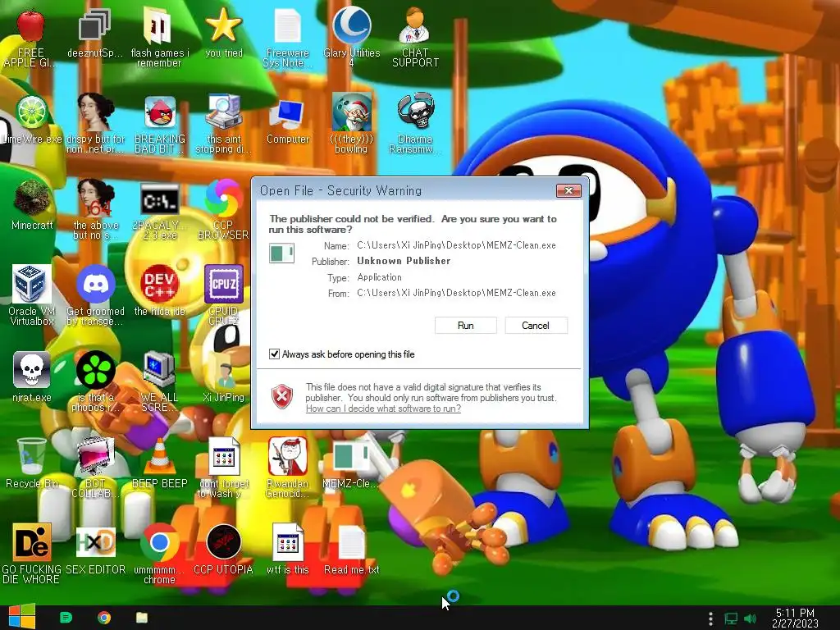Select 'dnspy but for non .net' icon
The height and width of the screenshot is (630, 840).
click(95, 125)
